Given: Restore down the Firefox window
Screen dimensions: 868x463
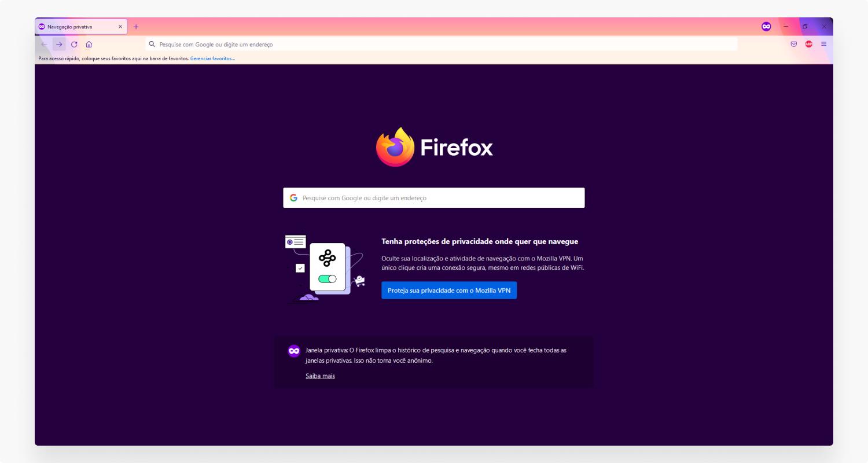Looking at the screenshot, I should point(805,27).
